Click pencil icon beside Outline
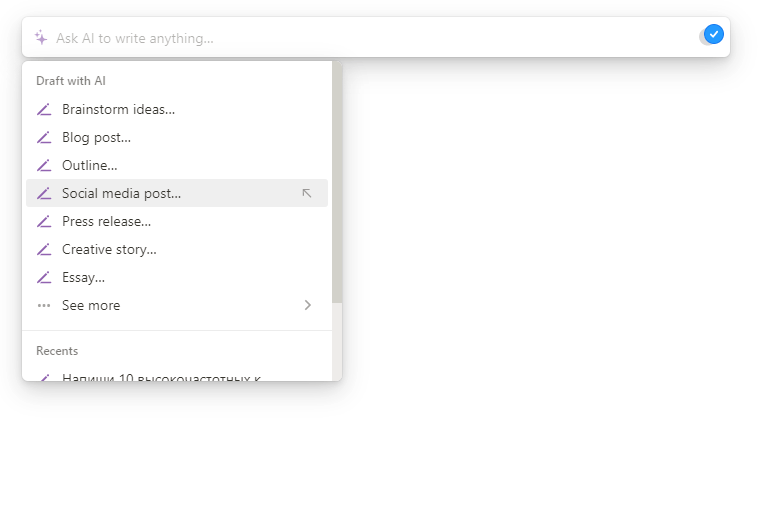The height and width of the screenshot is (505, 769). [x=44, y=165]
